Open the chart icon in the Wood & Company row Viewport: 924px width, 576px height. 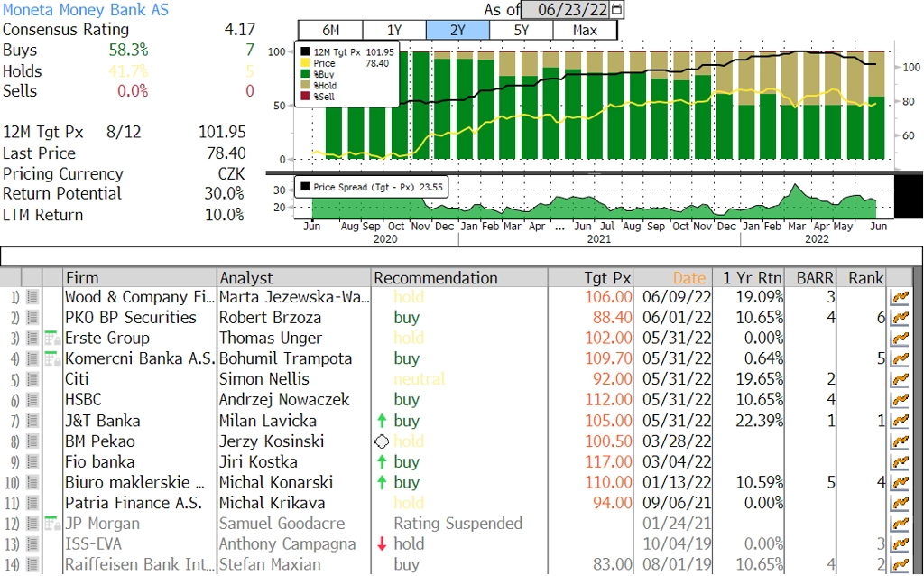point(900,298)
